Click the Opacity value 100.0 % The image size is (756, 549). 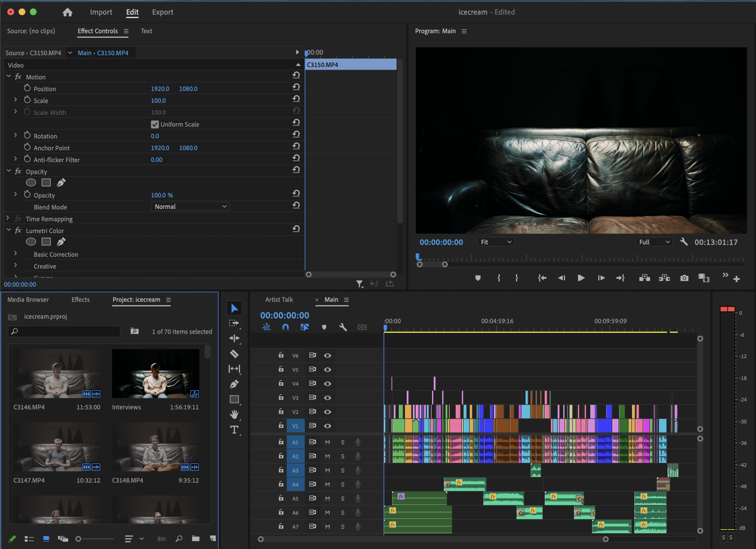click(162, 195)
